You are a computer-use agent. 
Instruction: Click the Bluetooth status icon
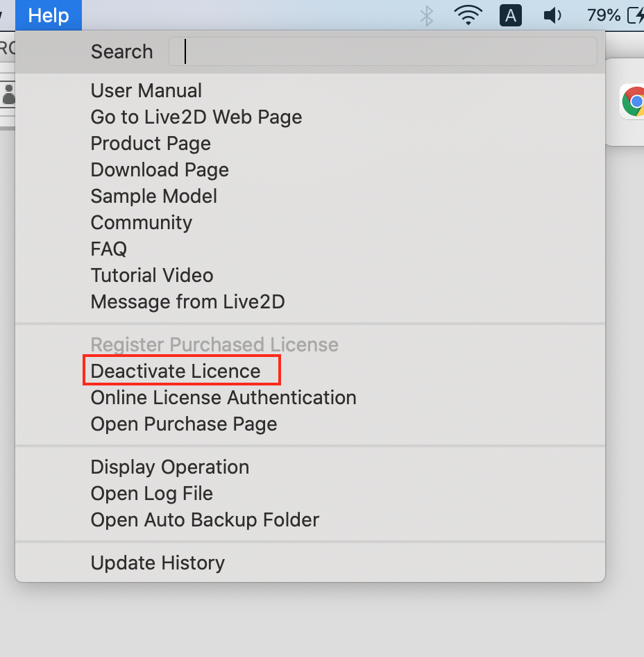427,16
